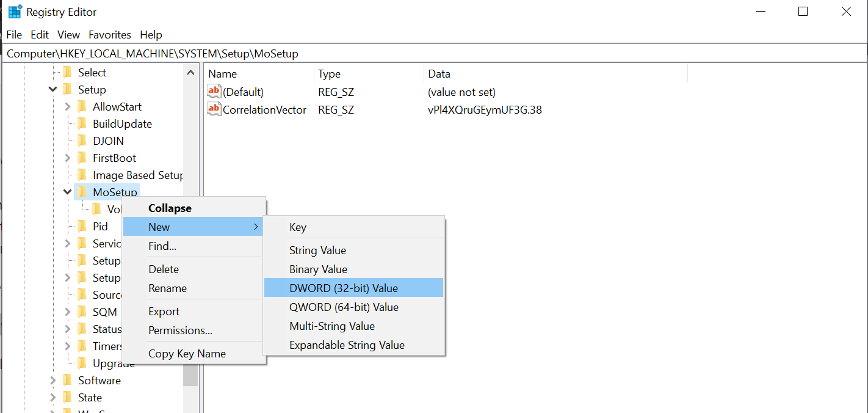
Task: Sort values by the Type column header
Action: point(330,74)
